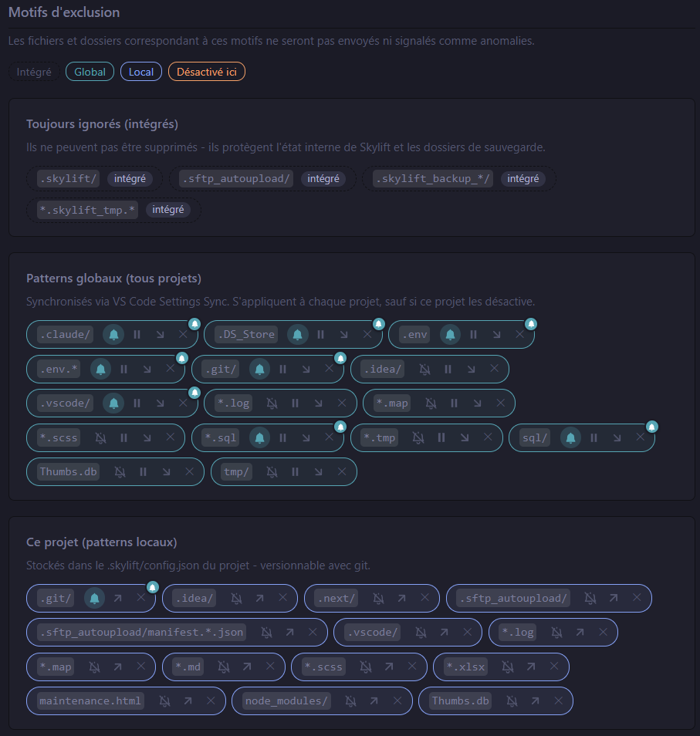Toggle bell on global .git/ pattern
This screenshot has height=736, width=700.
pos(259,370)
